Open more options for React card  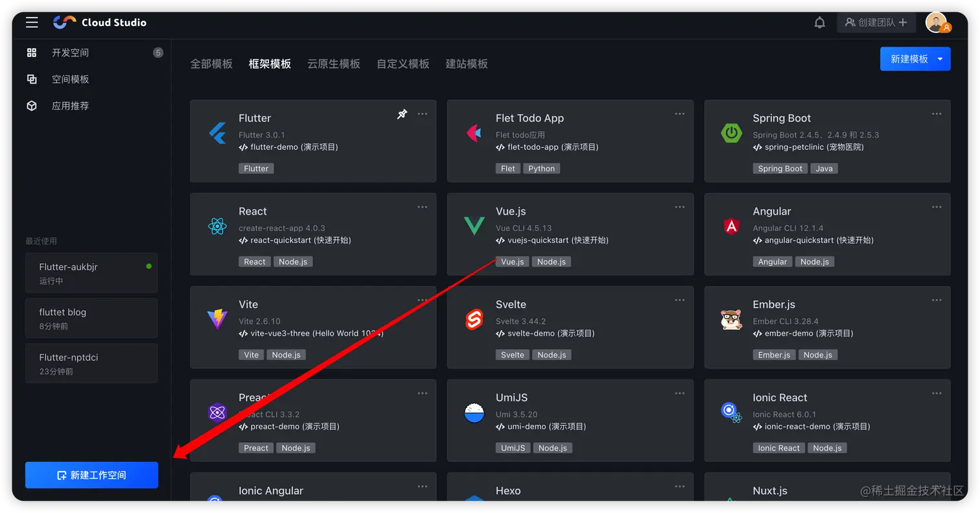tap(423, 207)
